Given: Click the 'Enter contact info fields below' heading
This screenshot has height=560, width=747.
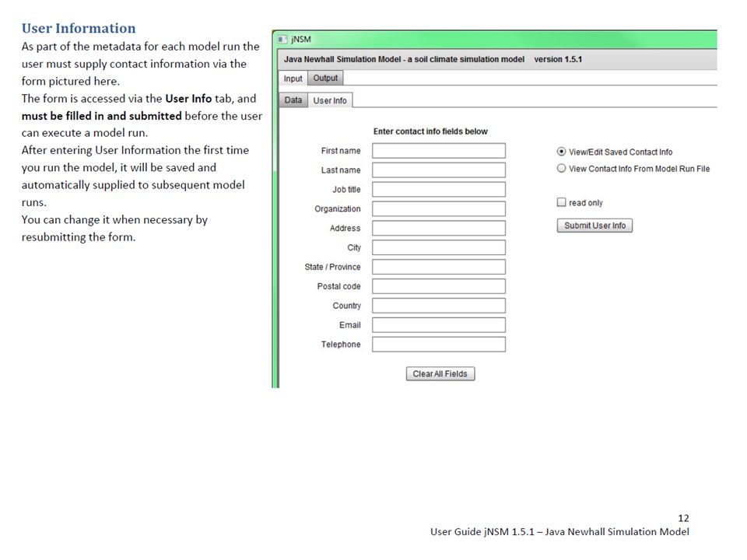Looking at the screenshot, I should [430, 131].
